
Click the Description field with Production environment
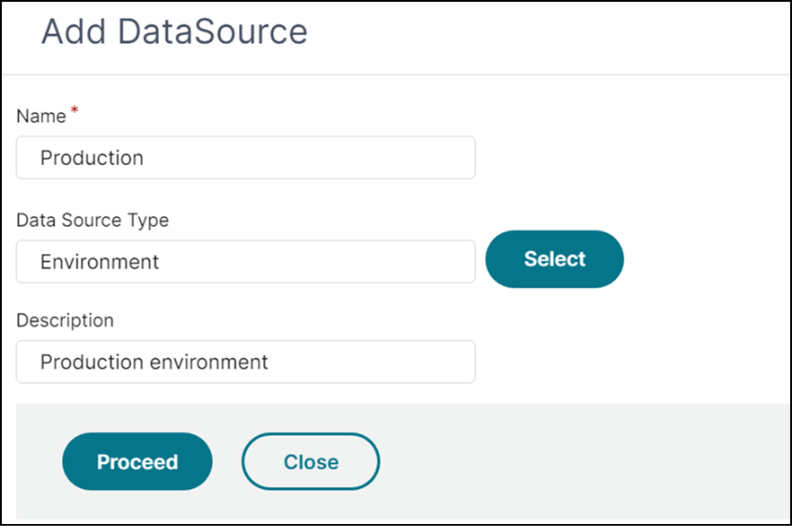click(245, 362)
